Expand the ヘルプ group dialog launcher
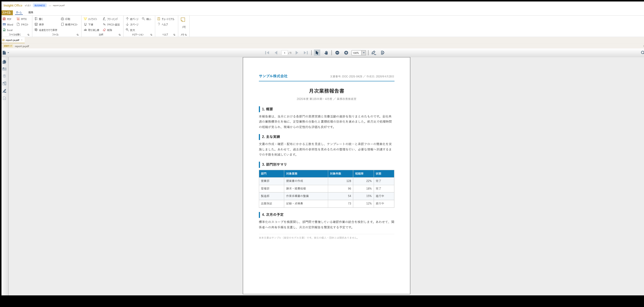644x307 pixels. [x=174, y=35]
